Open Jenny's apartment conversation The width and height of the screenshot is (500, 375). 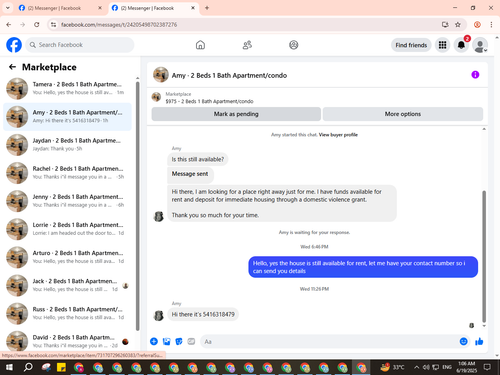(x=68, y=201)
